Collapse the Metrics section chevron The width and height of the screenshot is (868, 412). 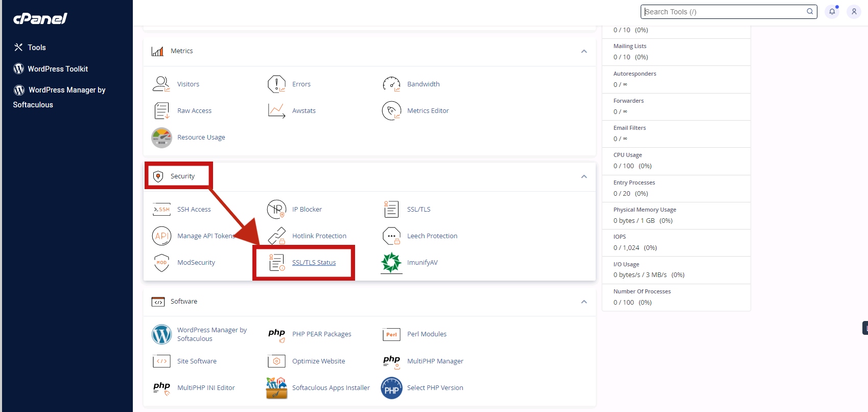tap(584, 51)
